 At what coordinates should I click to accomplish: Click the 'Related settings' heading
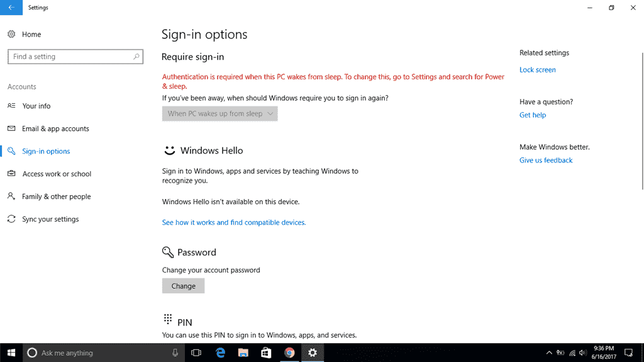point(544,53)
